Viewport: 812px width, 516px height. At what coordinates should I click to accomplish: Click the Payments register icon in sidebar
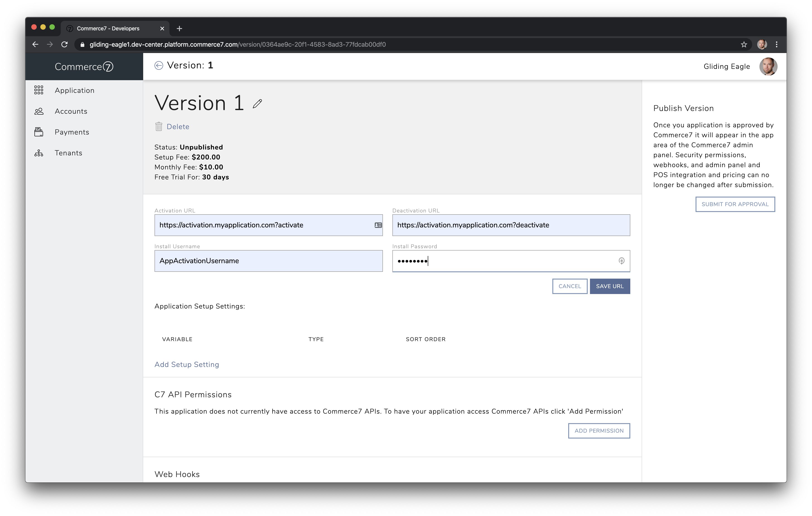(x=39, y=132)
